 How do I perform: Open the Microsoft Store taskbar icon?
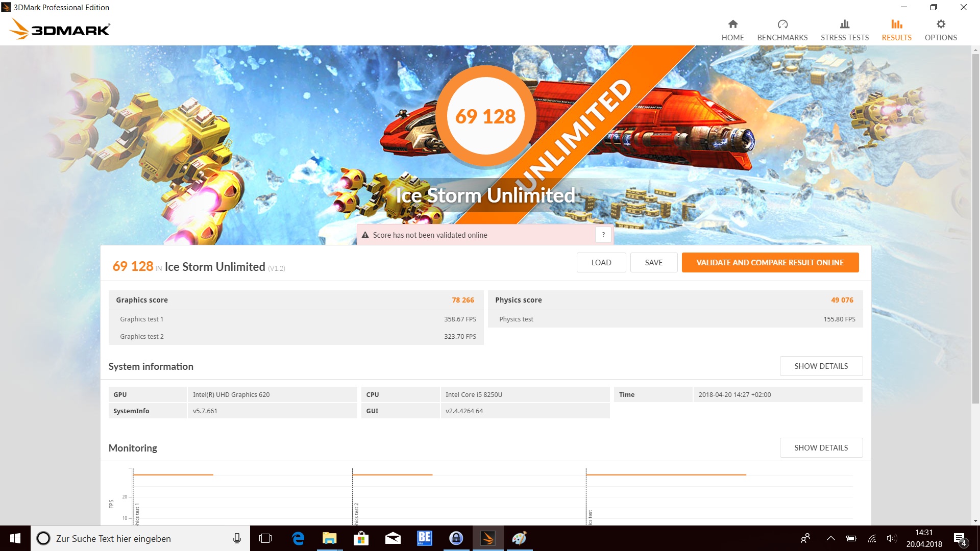tap(361, 538)
